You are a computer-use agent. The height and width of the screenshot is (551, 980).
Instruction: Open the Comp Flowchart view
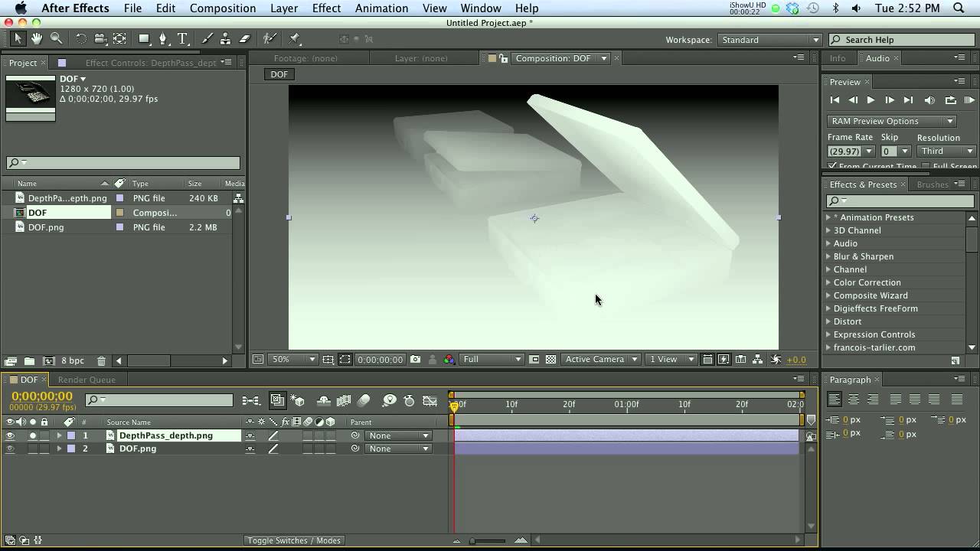[757, 360]
